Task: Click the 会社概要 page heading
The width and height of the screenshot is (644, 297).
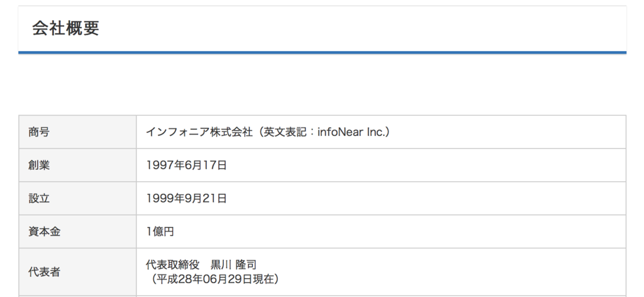Action: (x=65, y=28)
